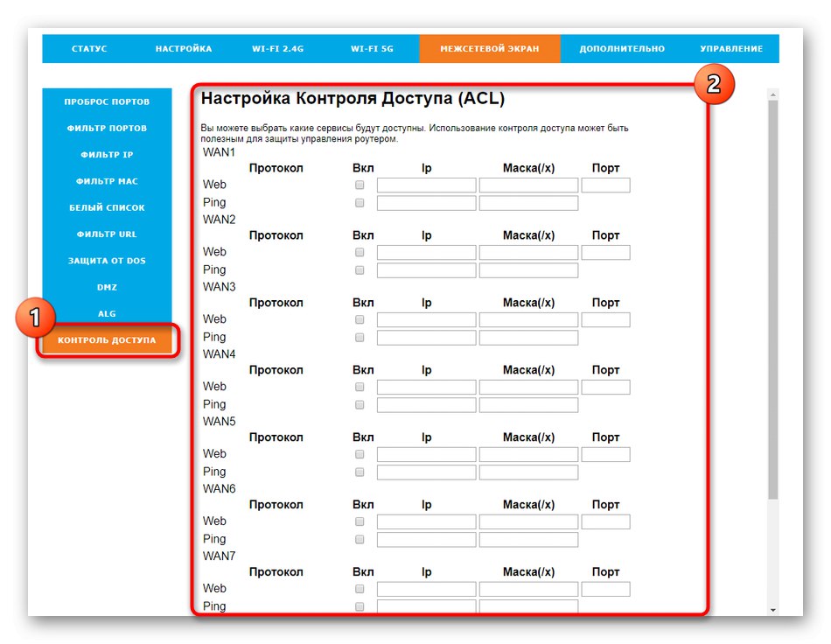
Task: Open the БЕЛЫЙ СПИСОК section
Action: pyautogui.click(x=107, y=207)
